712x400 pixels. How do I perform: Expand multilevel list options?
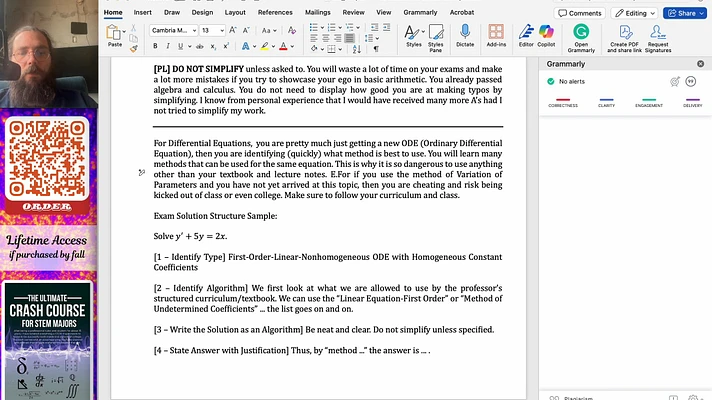pos(357,28)
